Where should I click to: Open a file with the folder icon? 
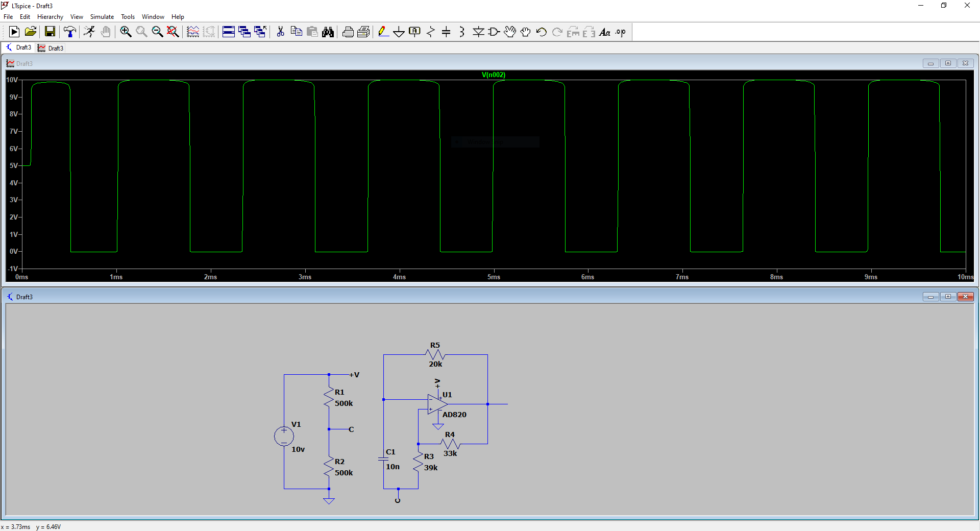(x=31, y=32)
